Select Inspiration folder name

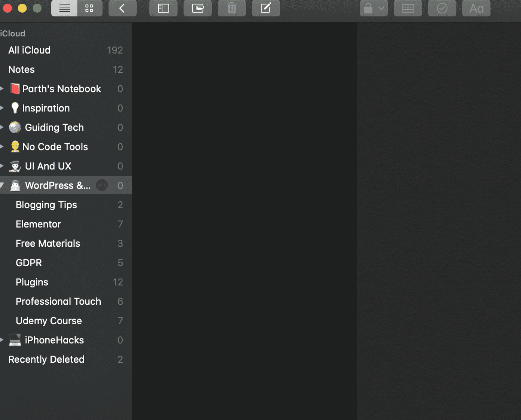[46, 108]
